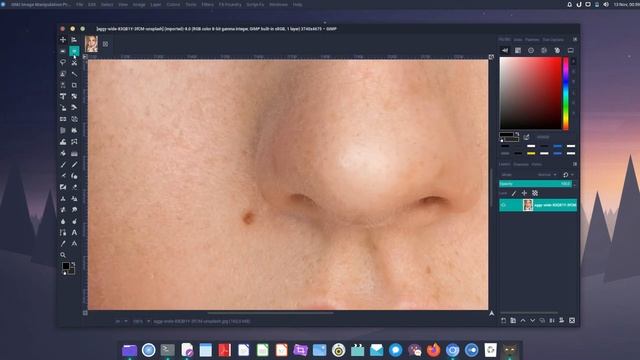Select the Bucket Fill tool
Viewport: 640px width, 360px height.
coord(63,153)
